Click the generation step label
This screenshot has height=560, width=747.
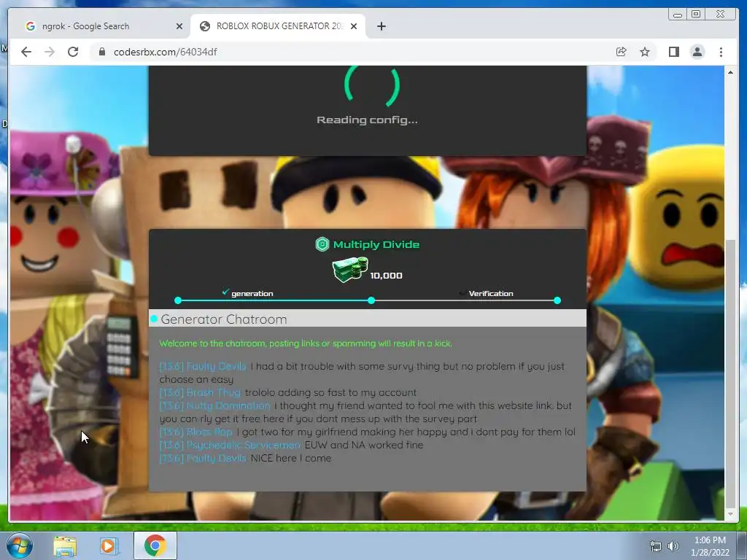(x=252, y=293)
